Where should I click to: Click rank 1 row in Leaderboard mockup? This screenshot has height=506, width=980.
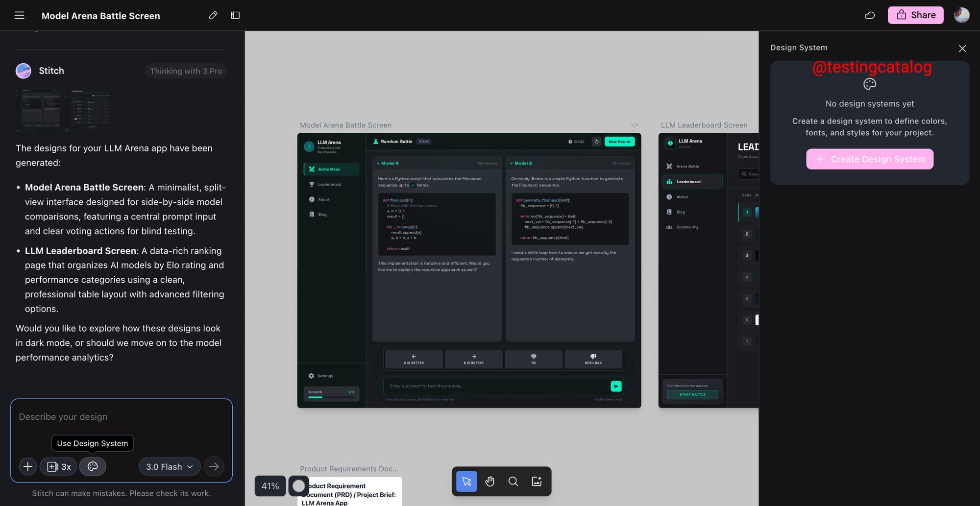748,212
